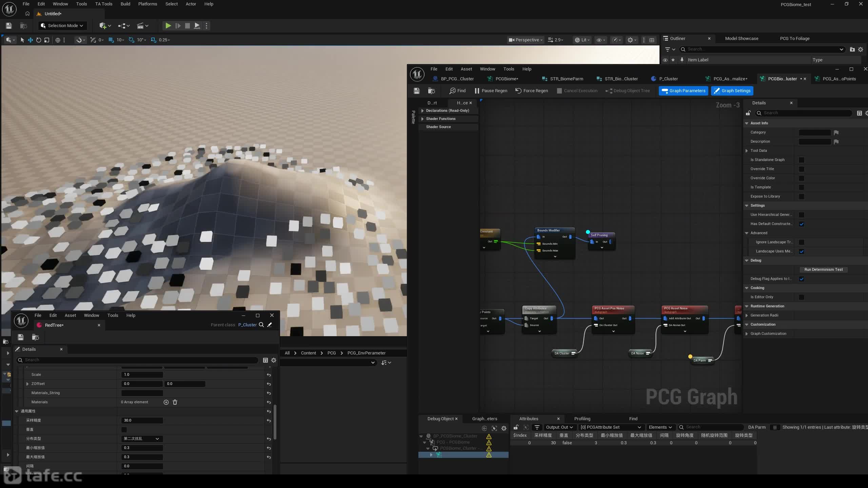Open TA Tools menu
This screenshot has width=868, height=488.
pos(103,4)
